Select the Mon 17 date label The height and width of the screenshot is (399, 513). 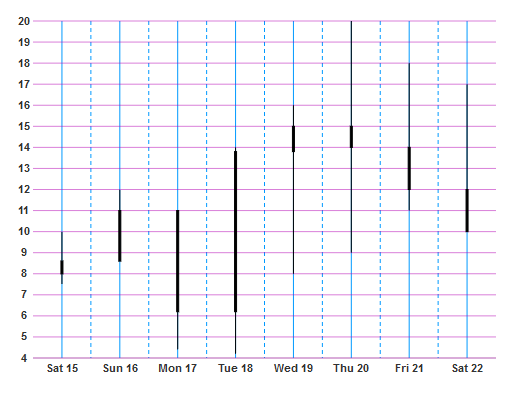point(178,368)
